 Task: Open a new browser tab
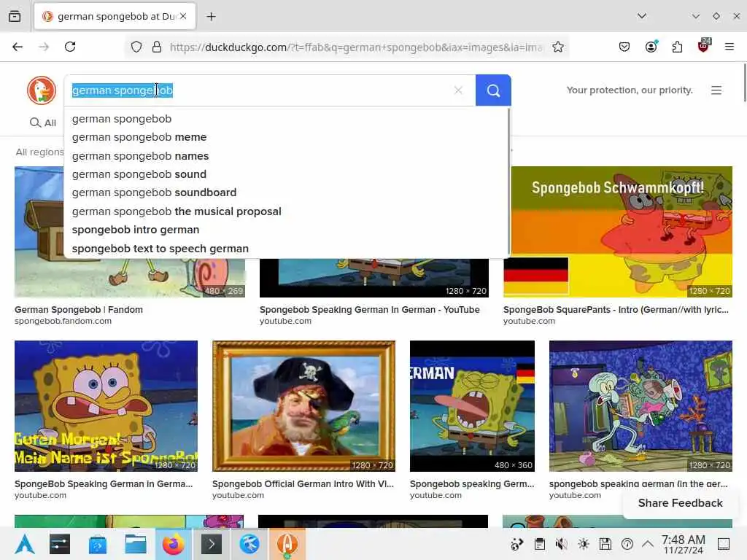(x=211, y=17)
